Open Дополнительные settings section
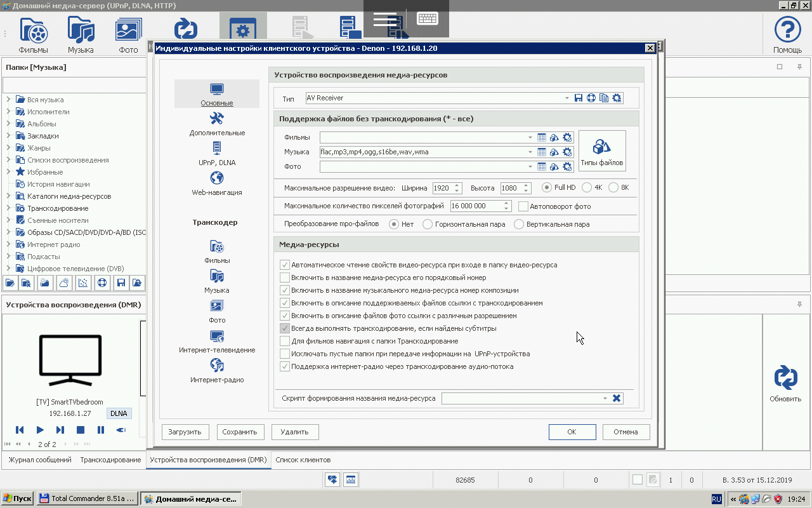The height and width of the screenshot is (508, 812). coord(217,123)
